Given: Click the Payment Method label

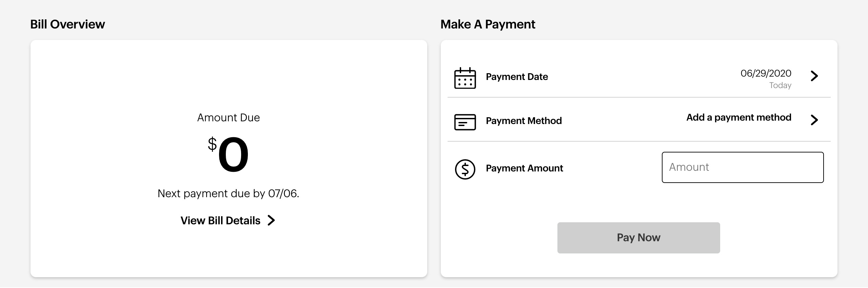Looking at the screenshot, I should click(524, 121).
